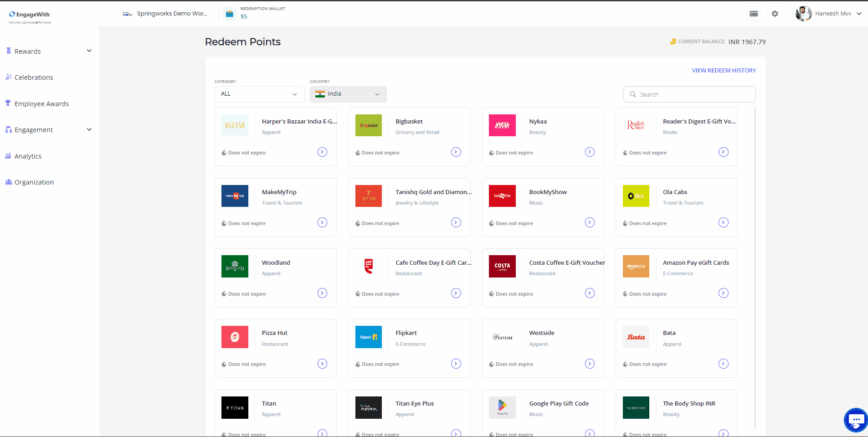Click the Flipkart logo thumbnail
This screenshot has height=437, width=868.
(x=369, y=337)
